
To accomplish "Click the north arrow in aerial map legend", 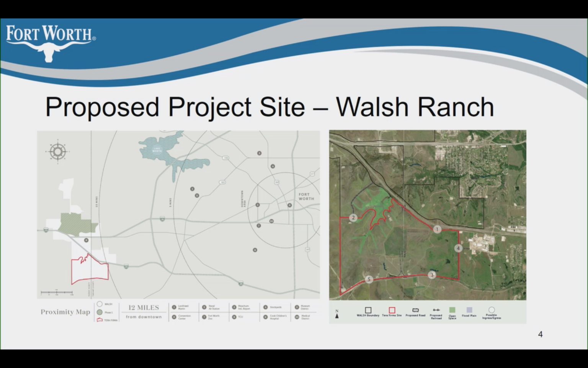I will click(337, 314).
